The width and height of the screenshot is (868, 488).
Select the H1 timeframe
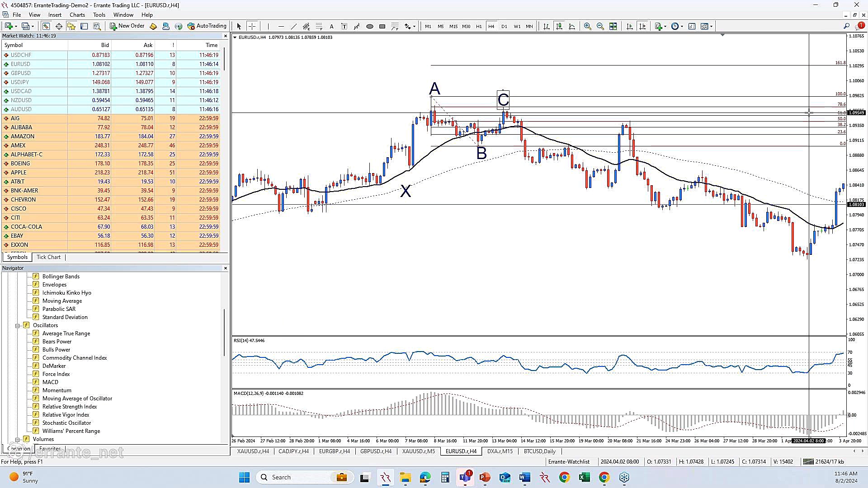[479, 26]
